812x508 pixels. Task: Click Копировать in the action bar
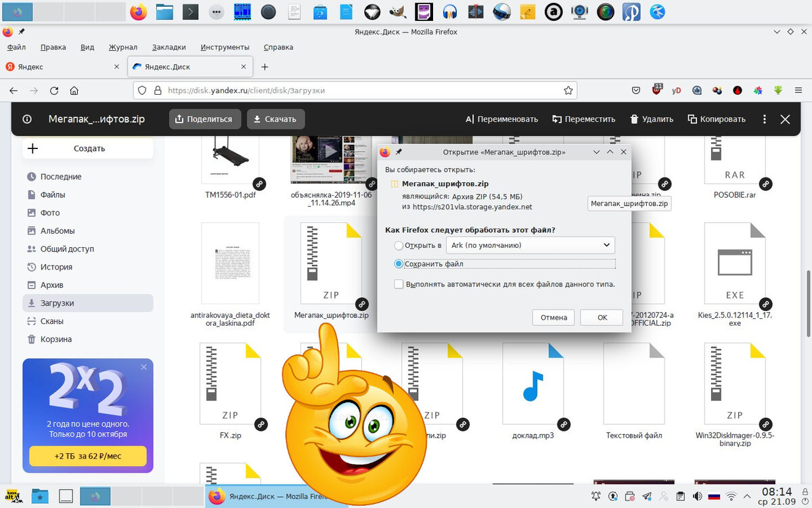[717, 119]
